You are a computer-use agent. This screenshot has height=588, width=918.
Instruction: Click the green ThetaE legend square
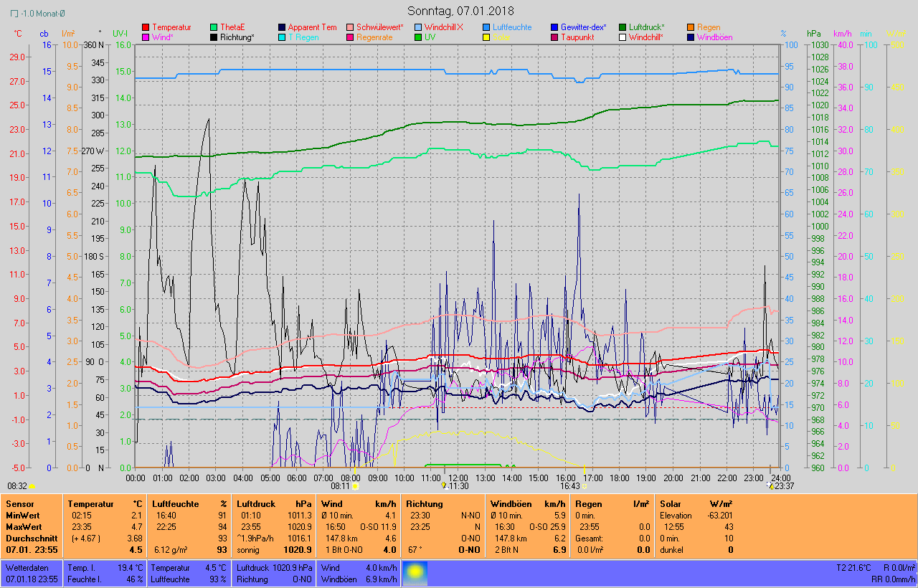pos(214,27)
